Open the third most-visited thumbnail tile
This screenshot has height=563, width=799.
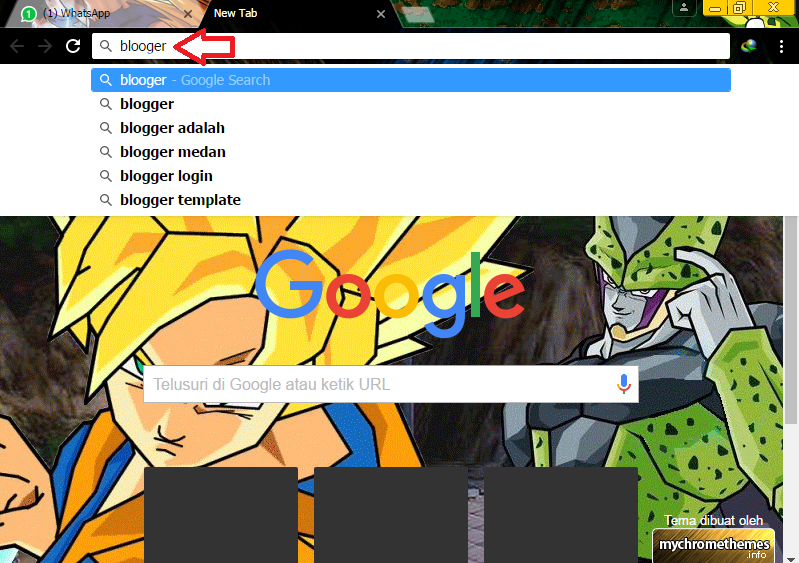(561, 515)
